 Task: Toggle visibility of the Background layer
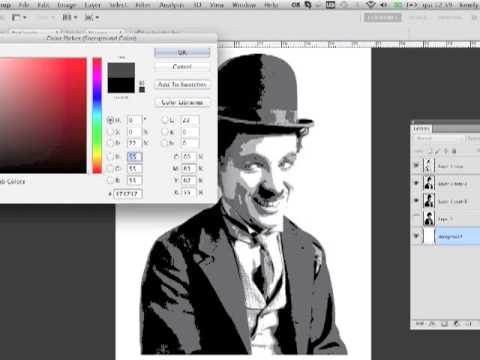click(416, 236)
